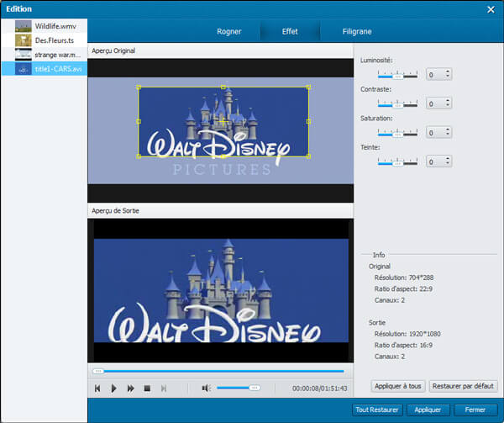Click the Tout Restaurer button

pyautogui.click(x=377, y=410)
